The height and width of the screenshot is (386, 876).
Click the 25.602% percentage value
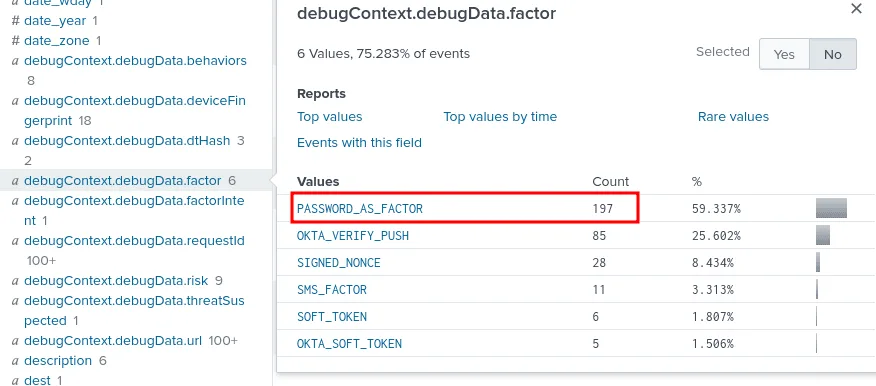pos(716,236)
